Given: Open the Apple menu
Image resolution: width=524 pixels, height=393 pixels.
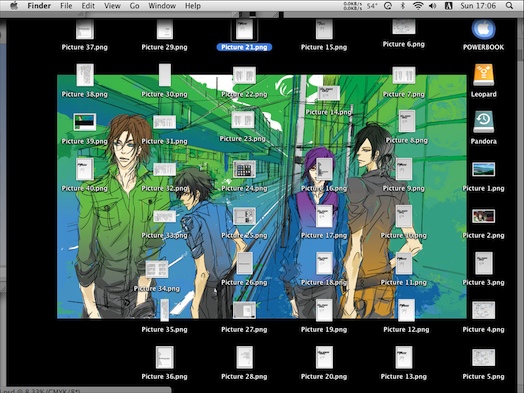Looking at the screenshot, I should click(x=14, y=6).
